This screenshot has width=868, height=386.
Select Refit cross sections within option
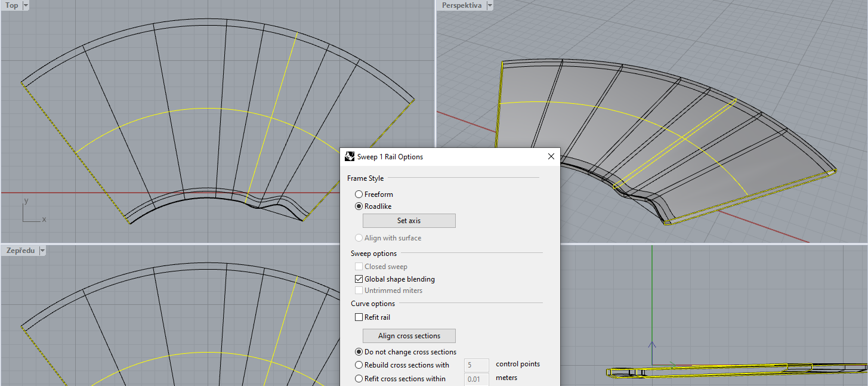[359, 379]
